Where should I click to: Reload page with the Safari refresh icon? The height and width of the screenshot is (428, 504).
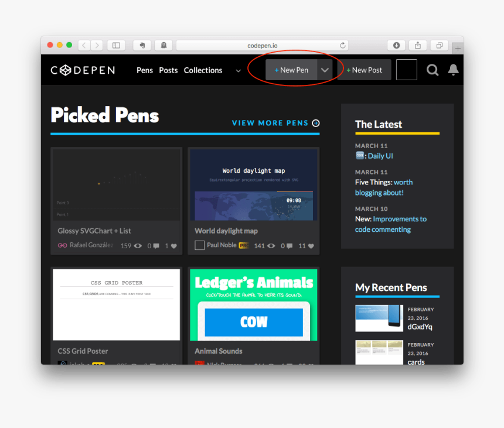click(343, 46)
